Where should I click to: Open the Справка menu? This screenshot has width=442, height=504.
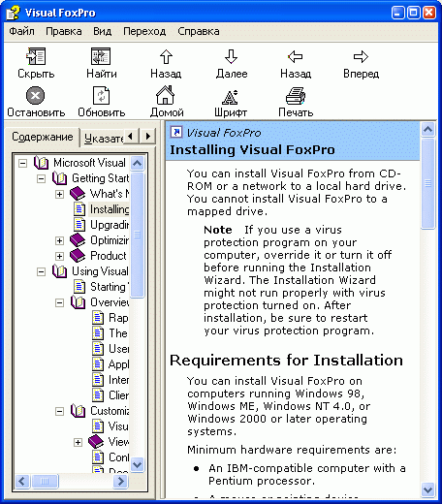pyautogui.click(x=199, y=31)
